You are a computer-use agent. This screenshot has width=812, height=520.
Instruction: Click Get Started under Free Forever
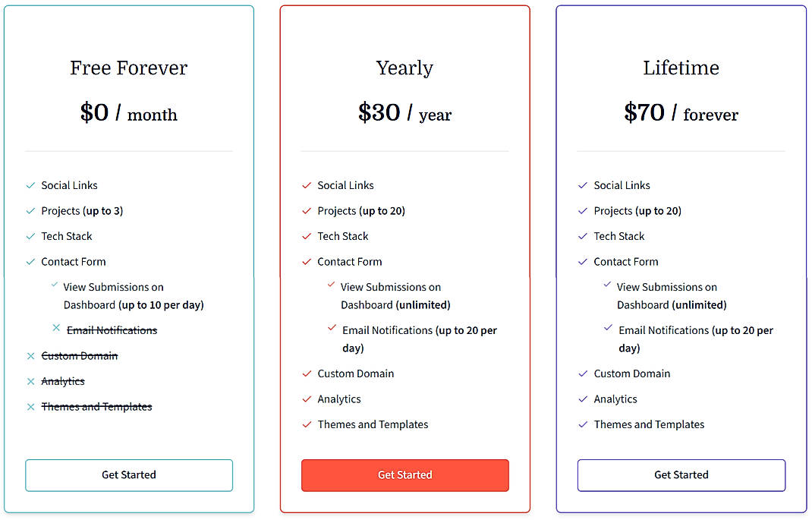coord(128,475)
